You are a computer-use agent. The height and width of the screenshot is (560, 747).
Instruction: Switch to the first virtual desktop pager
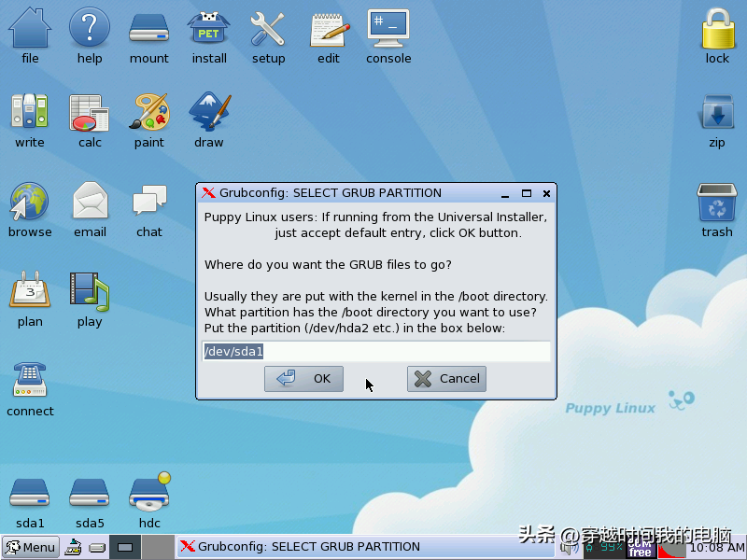coord(125,547)
